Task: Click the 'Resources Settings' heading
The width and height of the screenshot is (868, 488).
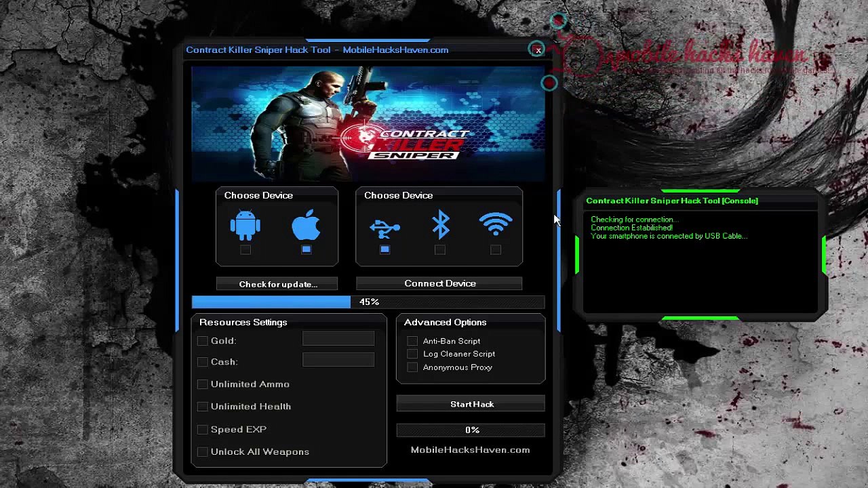Action: click(243, 322)
